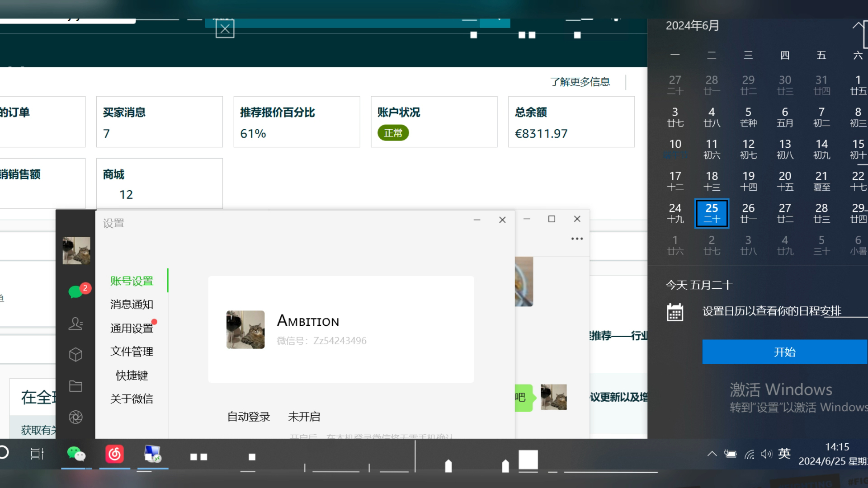Click 设置日历以查看你的日程安排 text

[x=772, y=311]
